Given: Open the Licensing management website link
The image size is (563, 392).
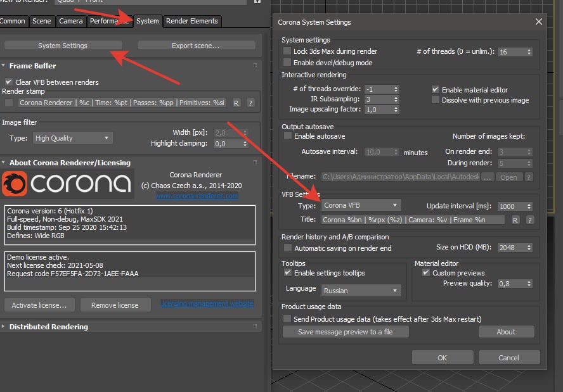Looking at the screenshot, I should pos(207,303).
